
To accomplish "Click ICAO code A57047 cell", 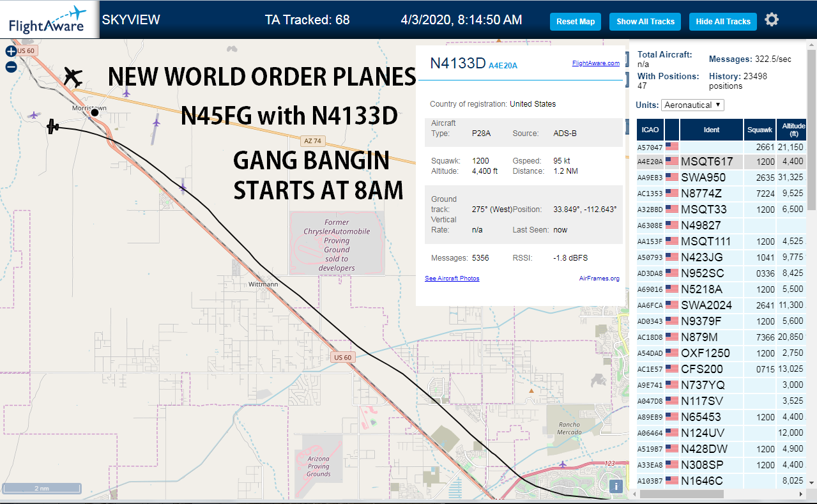I will tap(650, 147).
